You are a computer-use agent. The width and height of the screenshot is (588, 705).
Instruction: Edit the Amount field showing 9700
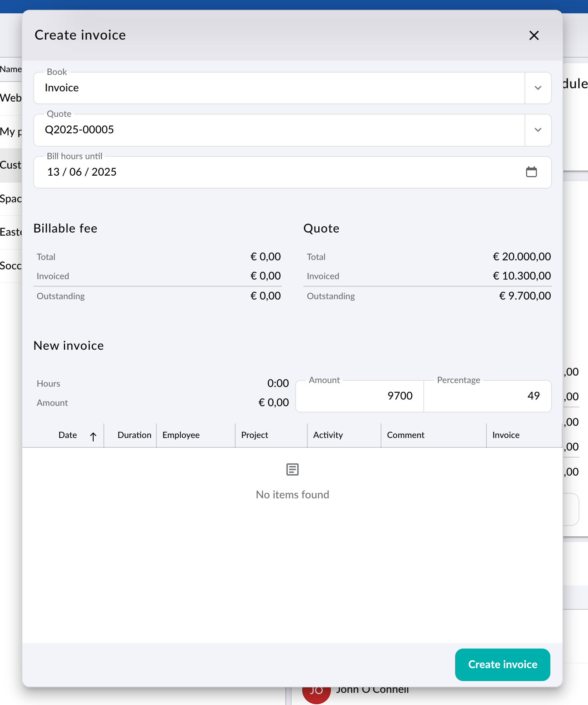pyautogui.click(x=359, y=396)
